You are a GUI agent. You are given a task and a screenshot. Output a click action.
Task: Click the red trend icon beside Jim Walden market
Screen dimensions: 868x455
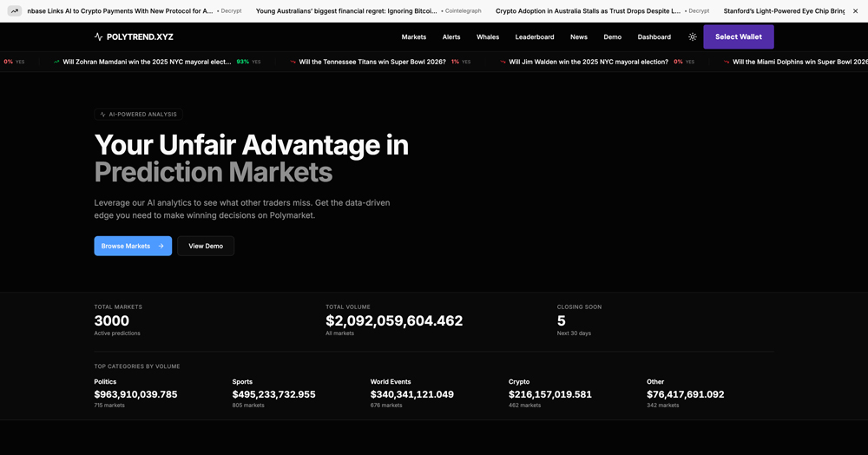coord(503,63)
